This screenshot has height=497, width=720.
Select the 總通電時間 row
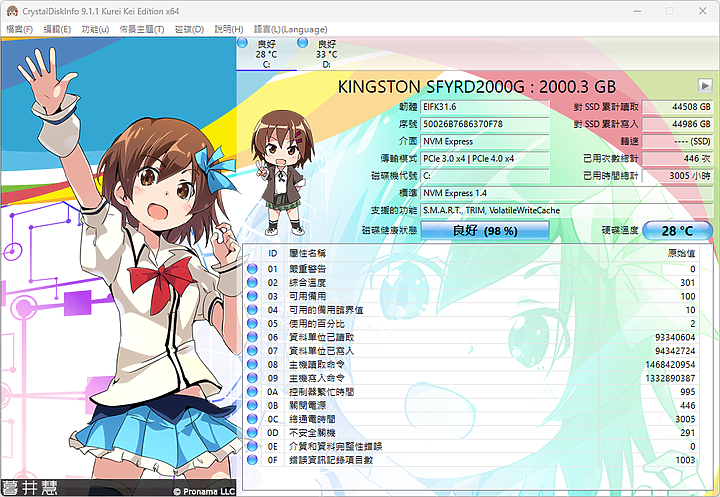[472, 419]
